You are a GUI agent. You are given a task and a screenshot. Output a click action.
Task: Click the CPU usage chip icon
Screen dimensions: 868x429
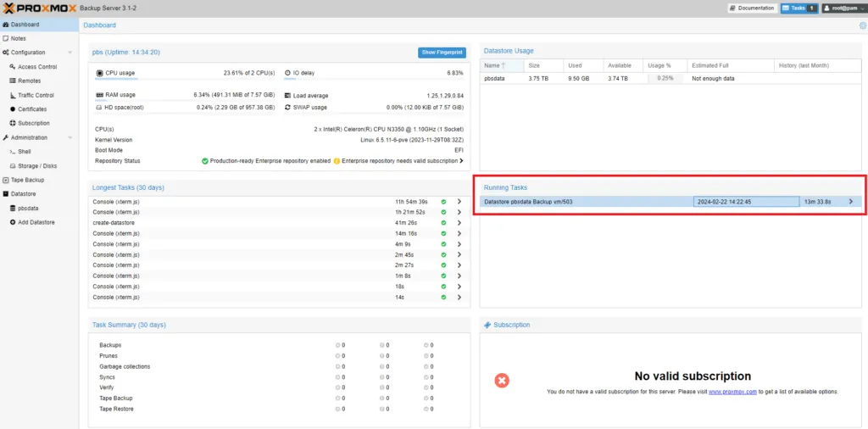pos(100,73)
